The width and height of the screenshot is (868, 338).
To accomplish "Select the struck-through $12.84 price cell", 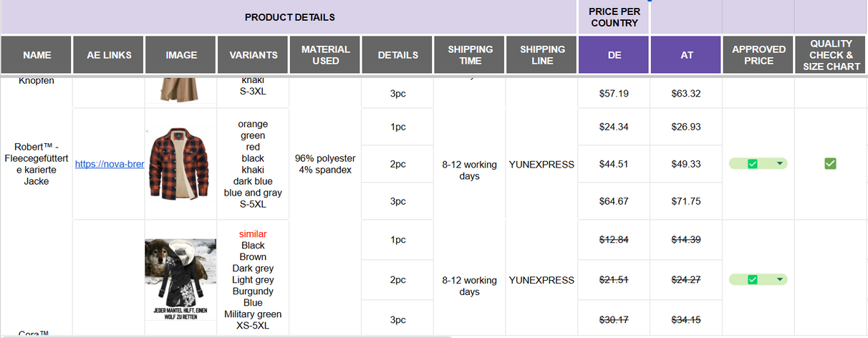I will pos(614,239).
